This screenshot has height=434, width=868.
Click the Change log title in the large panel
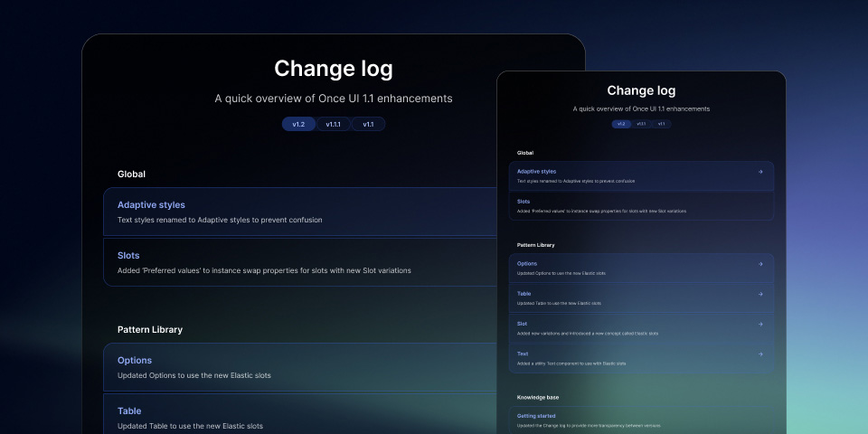(334, 70)
